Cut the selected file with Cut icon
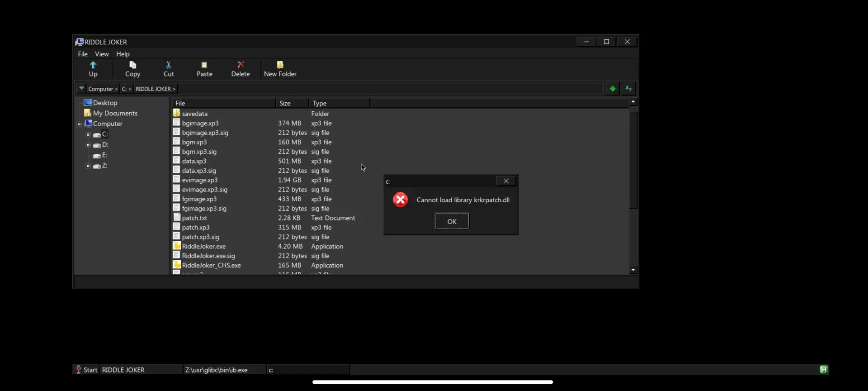The image size is (868, 391). point(169,69)
